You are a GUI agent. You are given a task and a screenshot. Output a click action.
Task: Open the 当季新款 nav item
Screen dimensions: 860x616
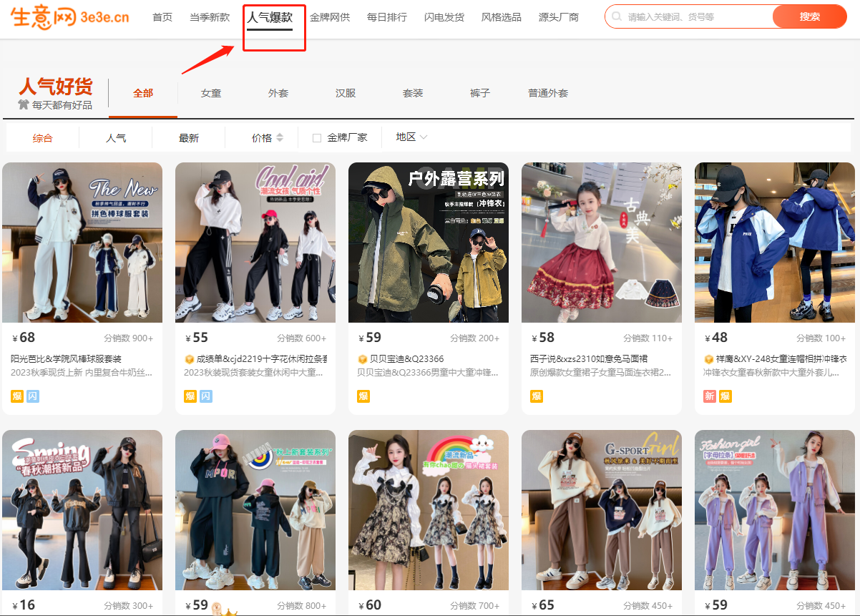[210, 17]
